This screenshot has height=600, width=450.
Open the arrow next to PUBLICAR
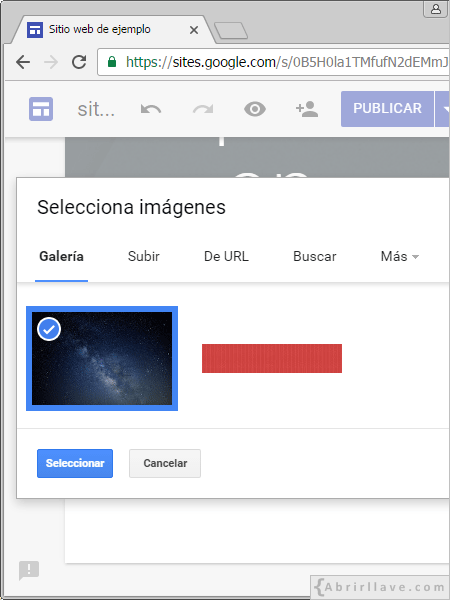443,109
